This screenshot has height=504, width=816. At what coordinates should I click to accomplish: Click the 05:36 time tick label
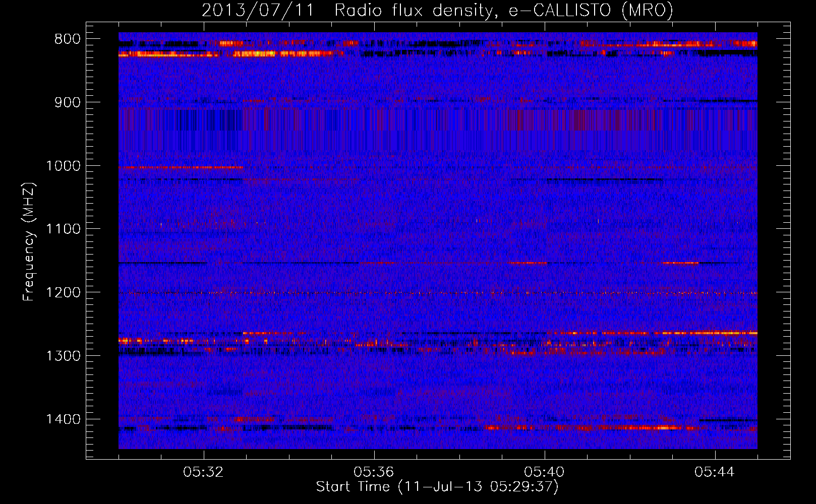click(x=374, y=472)
